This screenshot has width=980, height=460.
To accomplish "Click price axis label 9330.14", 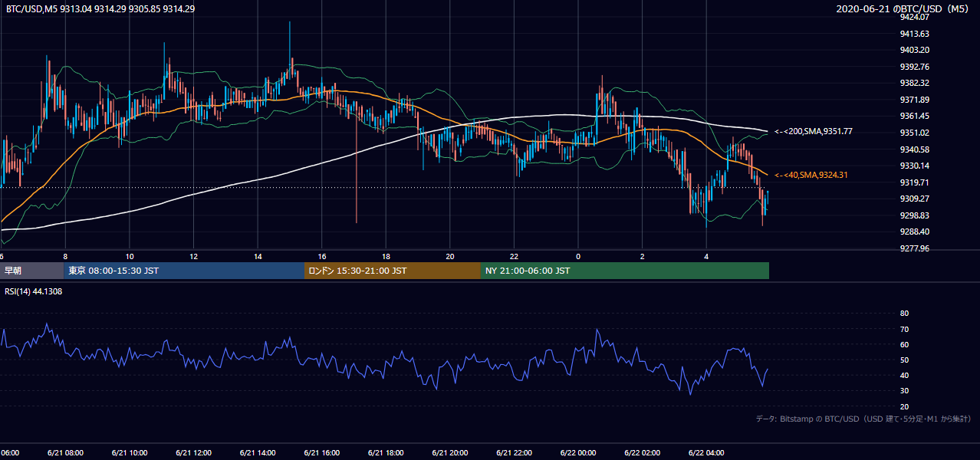I will pyautogui.click(x=915, y=166).
